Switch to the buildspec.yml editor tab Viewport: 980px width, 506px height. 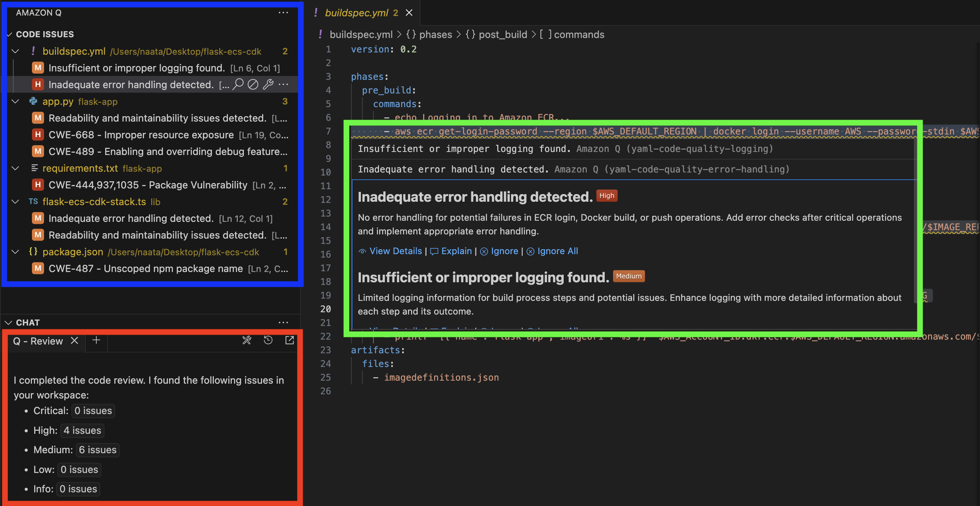357,13
